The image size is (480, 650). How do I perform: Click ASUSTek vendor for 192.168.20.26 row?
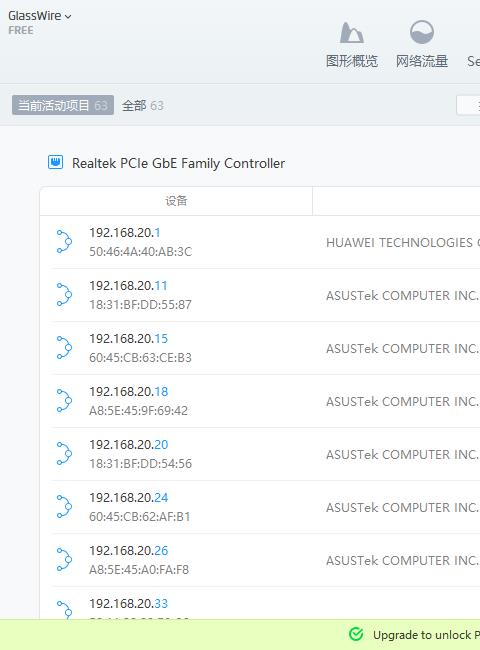(402, 561)
